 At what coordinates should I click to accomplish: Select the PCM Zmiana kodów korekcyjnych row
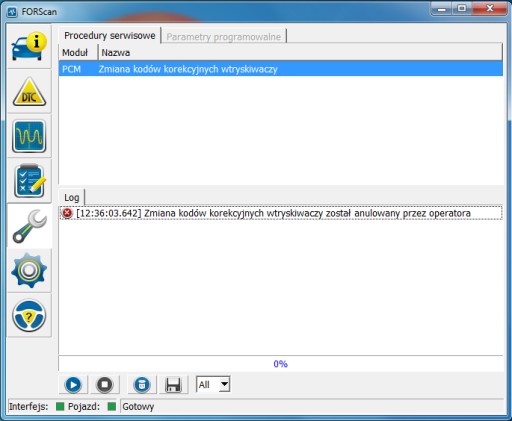click(281, 69)
